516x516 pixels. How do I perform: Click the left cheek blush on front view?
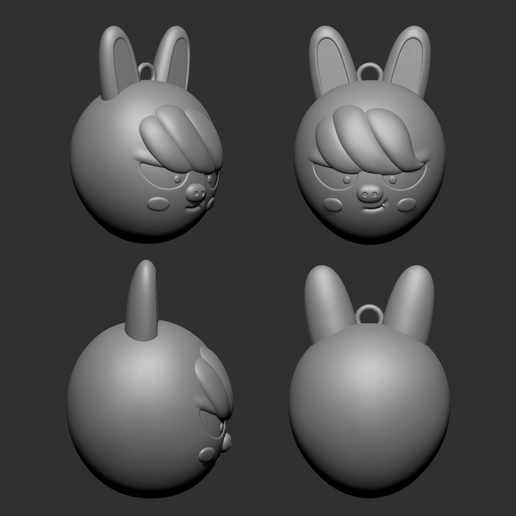tap(333, 204)
